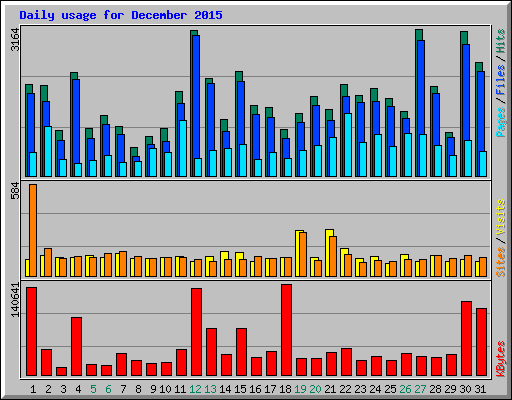Click day label 2 on the x-axis

pyautogui.click(x=48, y=389)
